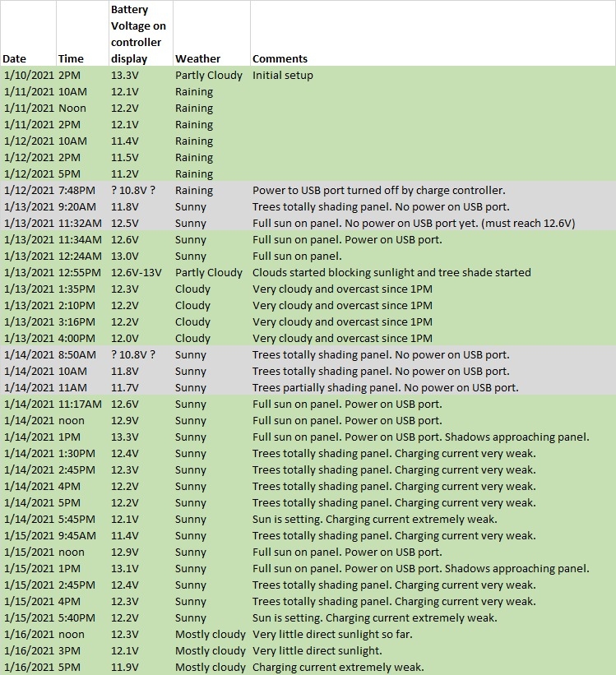Select the comment mentioning 'must reach 12.6V'

(x=413, y=223)
